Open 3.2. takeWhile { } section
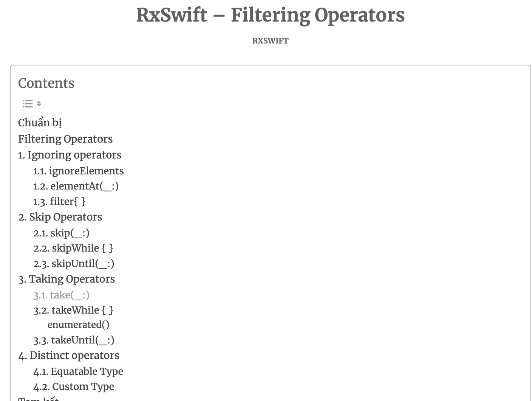The image size is (532, 401). click(73, 310)
